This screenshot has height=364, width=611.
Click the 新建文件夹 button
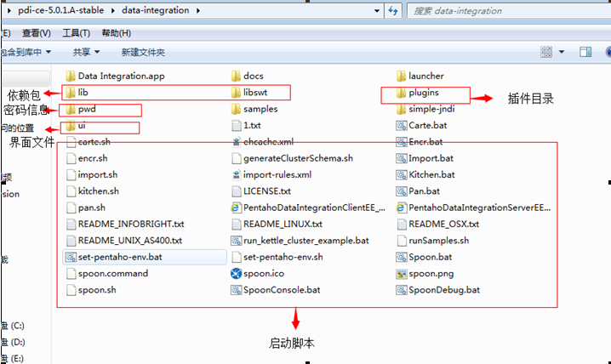tap(143, 52)
